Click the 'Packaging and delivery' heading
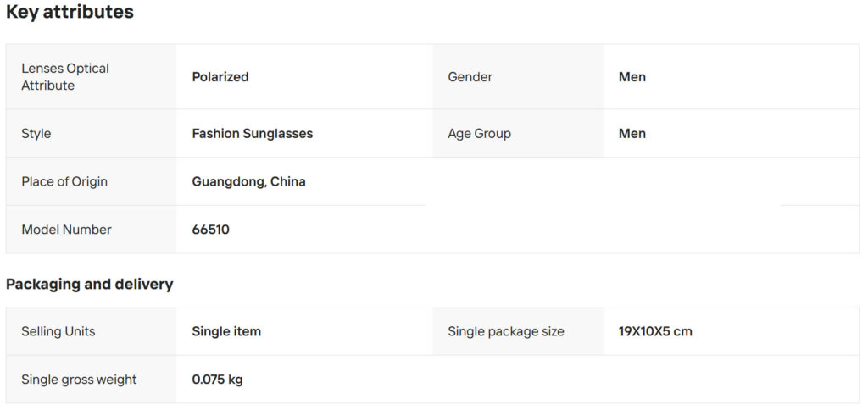The width and height of the screenshot is (868, 410). pyautogui.click(x=89, y=285)
